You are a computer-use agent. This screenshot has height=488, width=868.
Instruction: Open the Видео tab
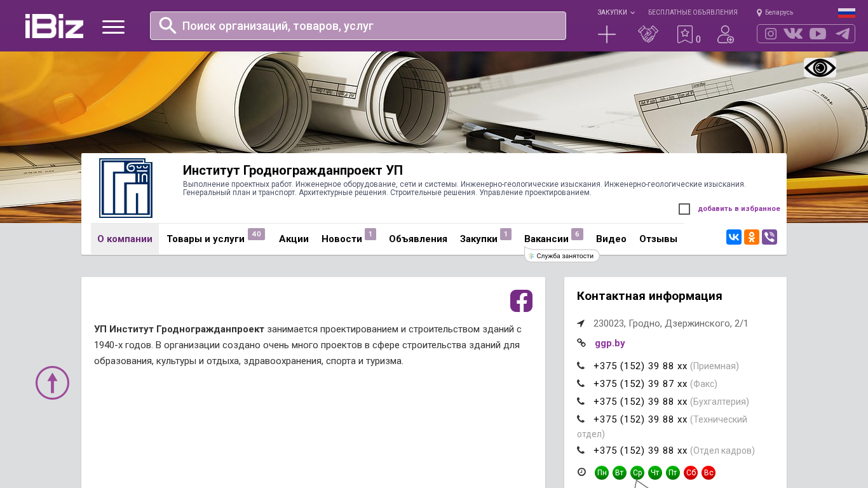coord(611,239)
